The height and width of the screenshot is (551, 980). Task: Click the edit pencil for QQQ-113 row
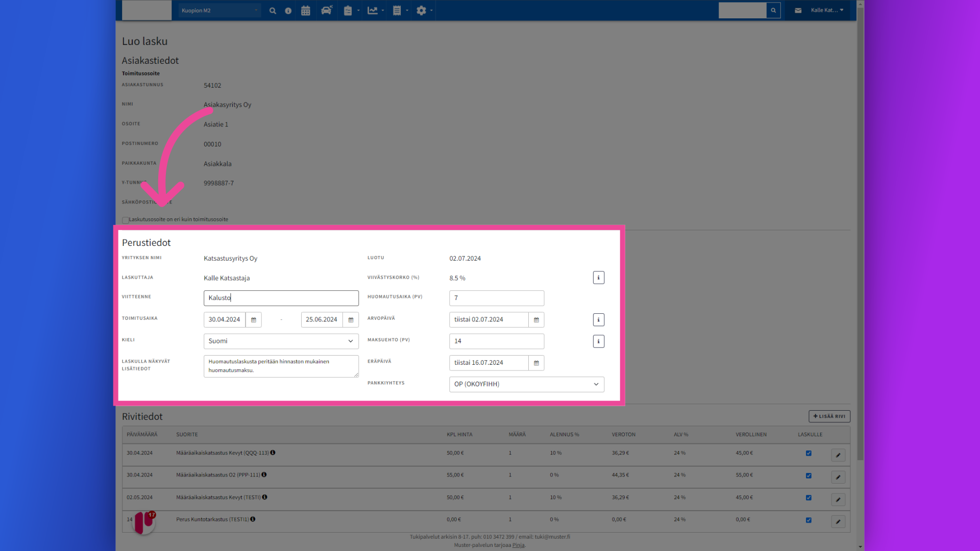838,455
